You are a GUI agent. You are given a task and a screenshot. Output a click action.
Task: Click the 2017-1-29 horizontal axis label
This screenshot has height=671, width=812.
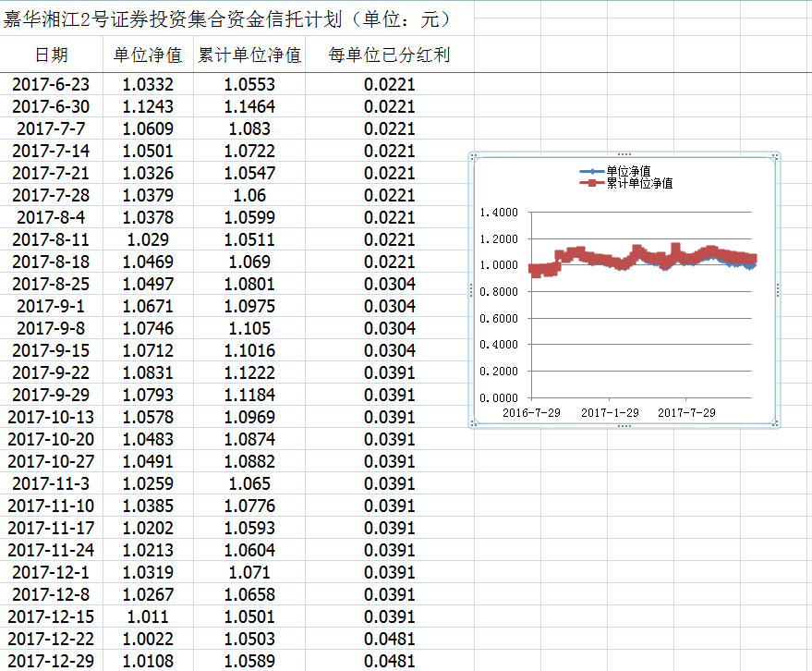point(610,412)
